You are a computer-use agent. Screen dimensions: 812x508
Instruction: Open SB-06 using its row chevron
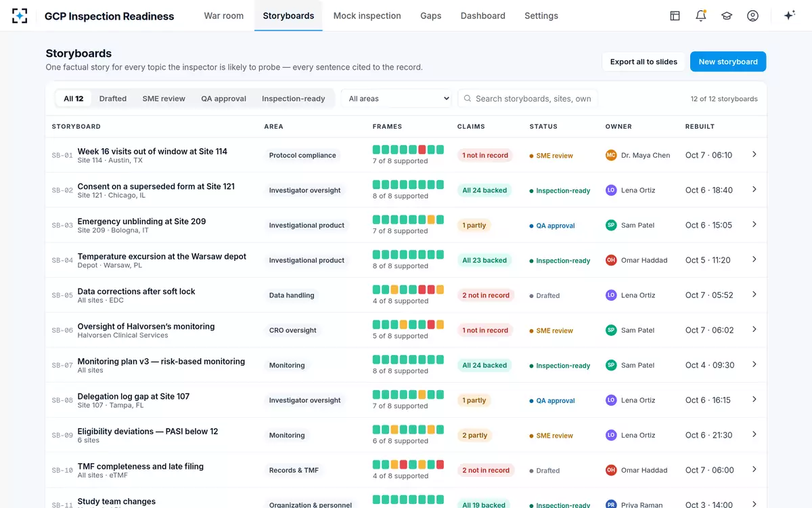[x=754, y=329]
